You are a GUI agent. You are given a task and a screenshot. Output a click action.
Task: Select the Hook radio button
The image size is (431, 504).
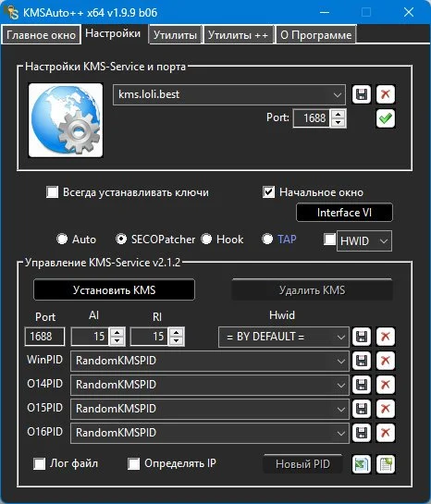tap(206, 239)
